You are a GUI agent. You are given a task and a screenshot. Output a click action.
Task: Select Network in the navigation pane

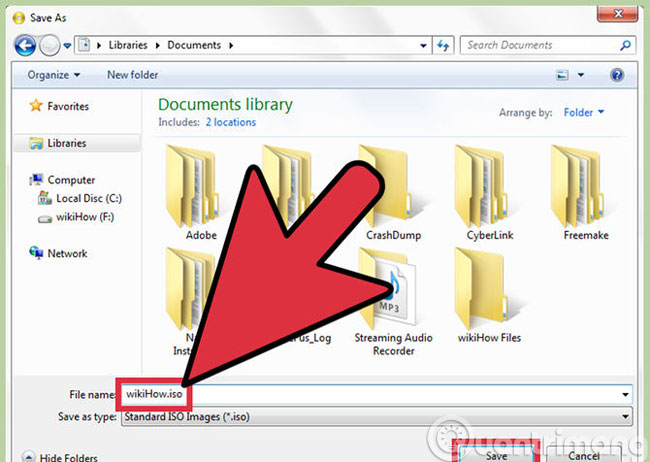point(67,253)
